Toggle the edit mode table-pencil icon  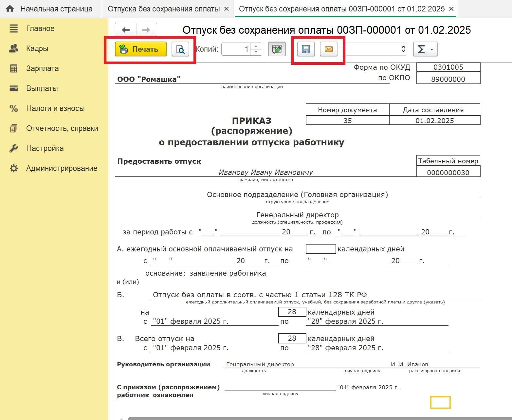point(277,49)
